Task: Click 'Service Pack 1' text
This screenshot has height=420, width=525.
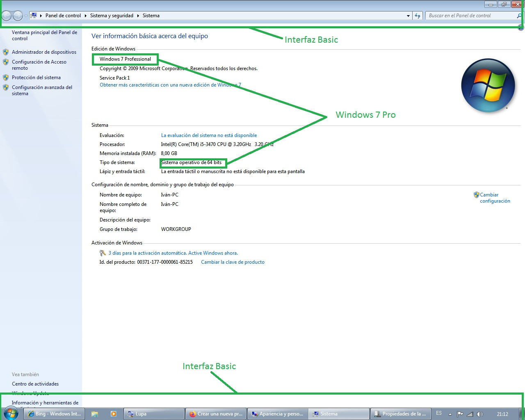Action: pyautogui.click(x=114, y=78)
